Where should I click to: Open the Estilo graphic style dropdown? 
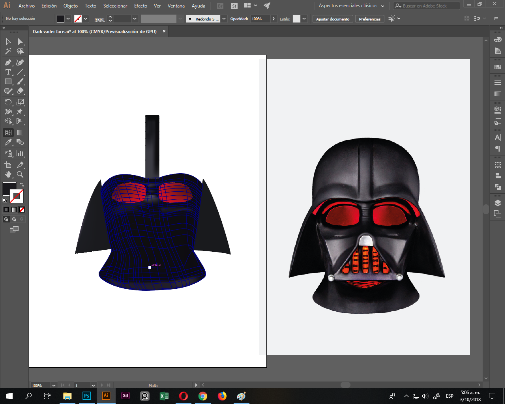[x=304, y=19]
